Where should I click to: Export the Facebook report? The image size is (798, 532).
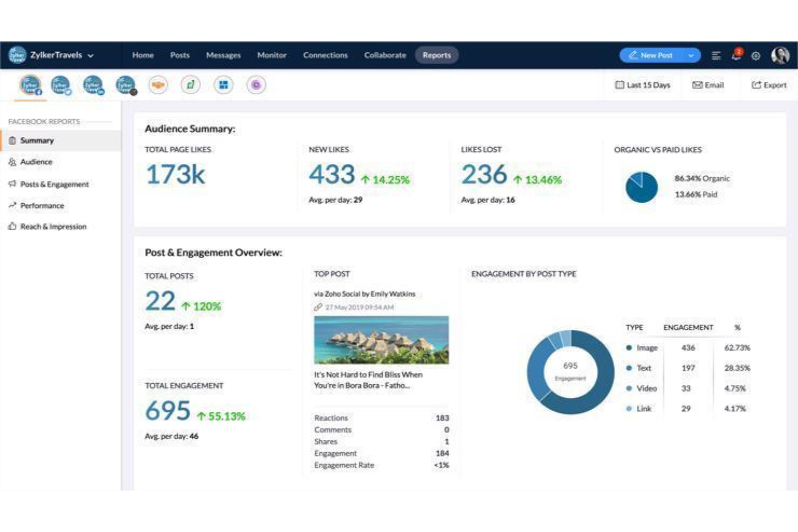(x=770, y=85)
